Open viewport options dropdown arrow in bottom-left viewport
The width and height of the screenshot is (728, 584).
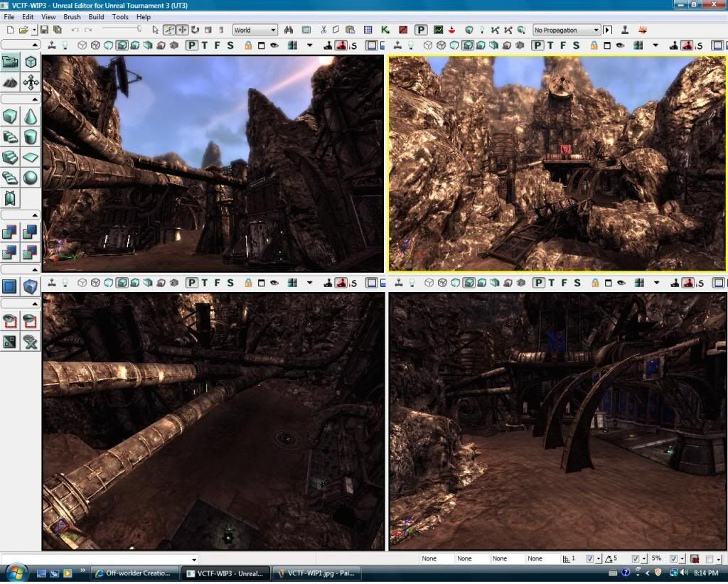pos(310,283)
